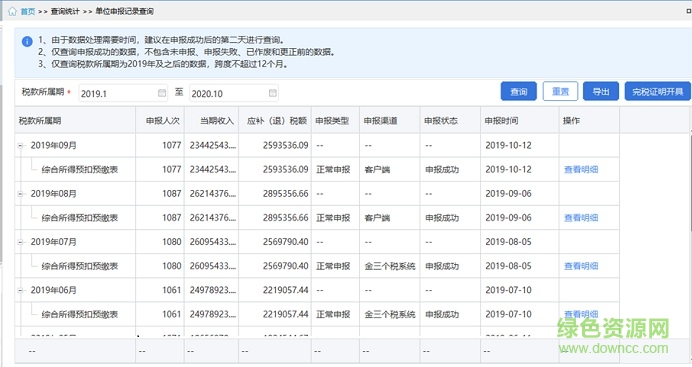
Task: Click 正常申报 type in 2019-07-10 sub-row
Action: (333, 315)
